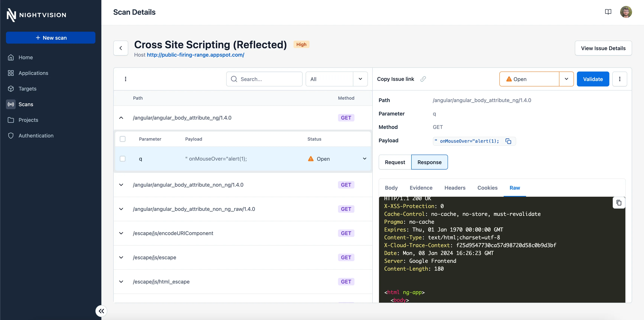Image resolution: width=644 pixels, height=320 pixels.
Task: Click the Copy Issue link chain icon
Action: [423, 79]
